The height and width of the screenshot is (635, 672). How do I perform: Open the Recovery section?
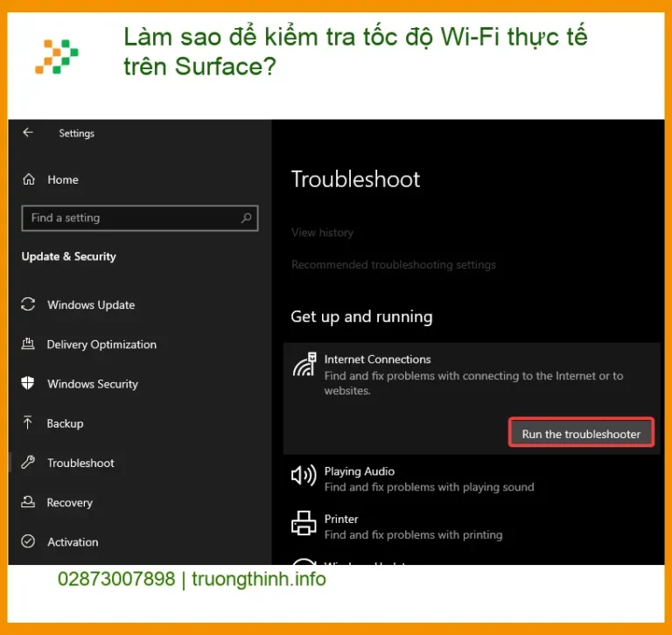[69, 503]
